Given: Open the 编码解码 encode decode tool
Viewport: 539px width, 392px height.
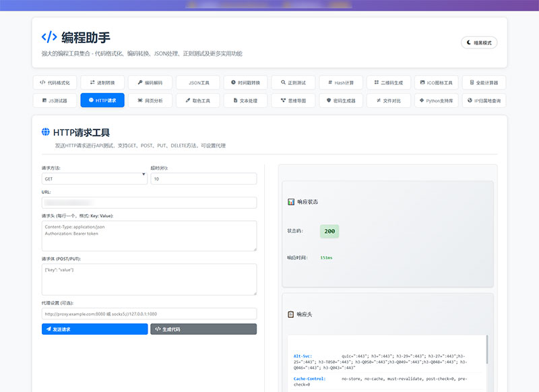Looking at the screenshot, I should pyautogui.click(x=150, y=82).
